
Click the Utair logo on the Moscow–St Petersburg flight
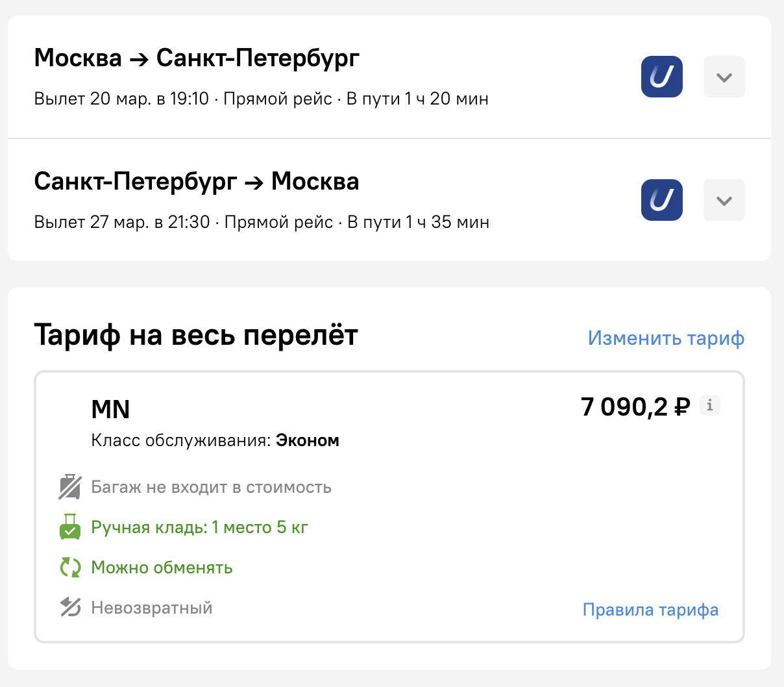662,77
